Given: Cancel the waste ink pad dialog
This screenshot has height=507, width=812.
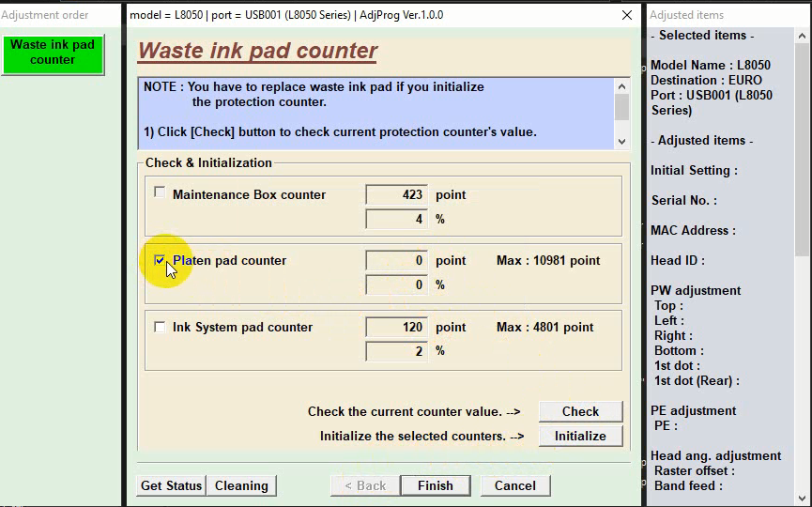Looking at the screenshot, I should (x=514, y=485).
